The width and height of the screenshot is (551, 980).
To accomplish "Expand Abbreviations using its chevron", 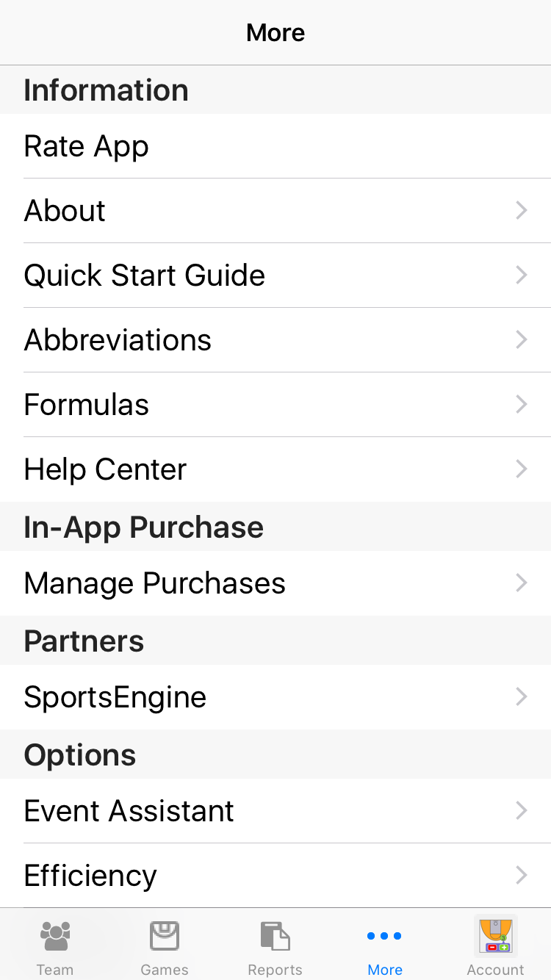I will [522, 339].
